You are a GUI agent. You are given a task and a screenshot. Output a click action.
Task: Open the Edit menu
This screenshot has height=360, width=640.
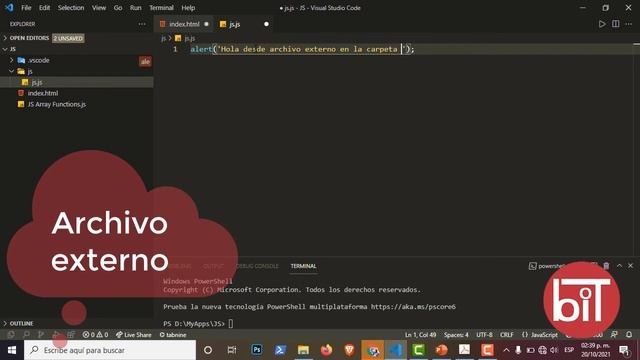[x=44, y=8]
